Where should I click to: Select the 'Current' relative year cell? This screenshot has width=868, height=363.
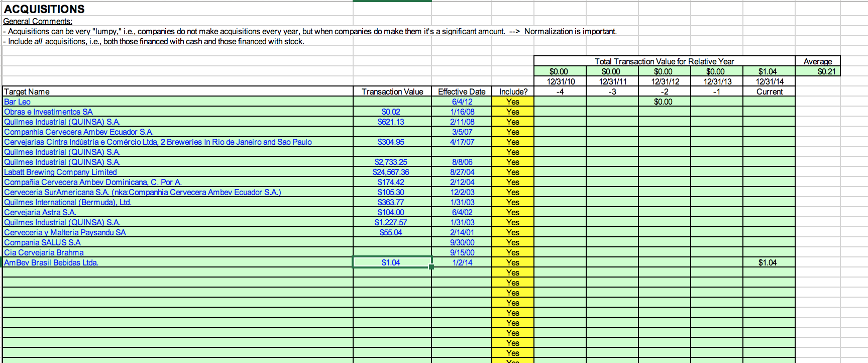pos(770,92)
